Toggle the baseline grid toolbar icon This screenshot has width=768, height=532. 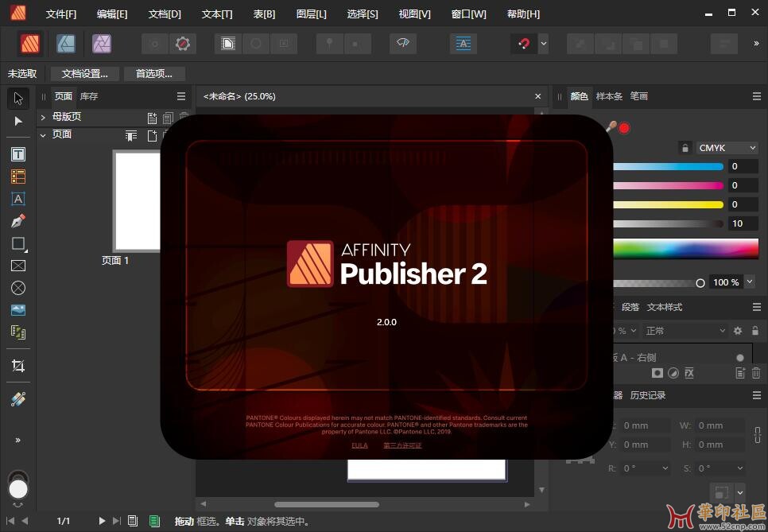464,44
